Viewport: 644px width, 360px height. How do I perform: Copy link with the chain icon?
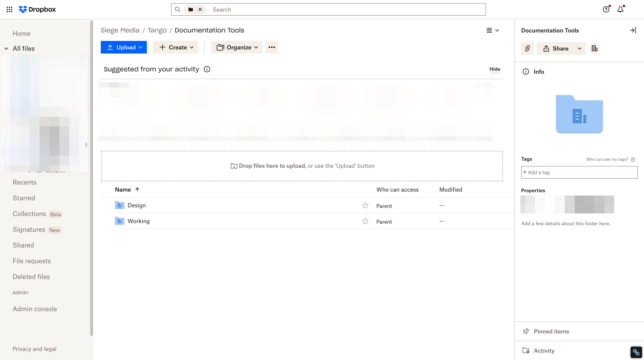coord(527,48)
